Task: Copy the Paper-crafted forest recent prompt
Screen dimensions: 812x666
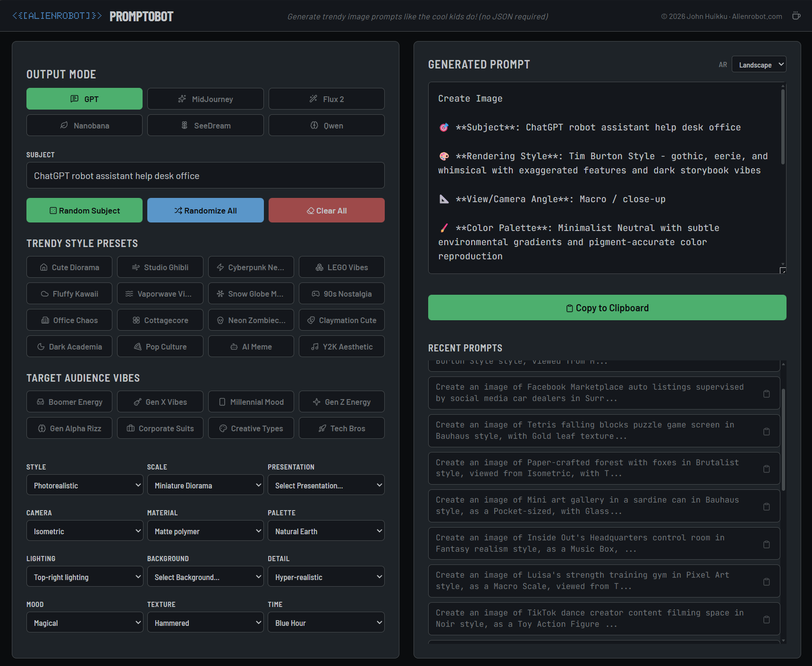Action: point(766,469)
